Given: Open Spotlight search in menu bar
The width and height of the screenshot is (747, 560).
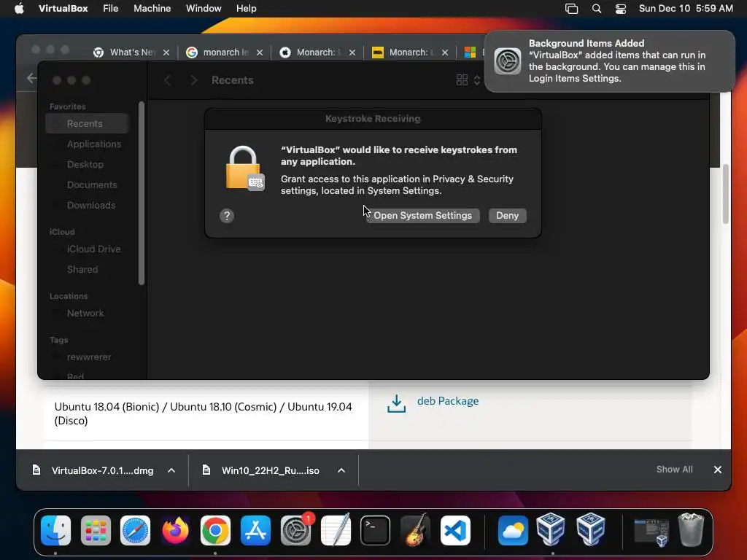Looking at the screenshot, I should tap(597, 9).
